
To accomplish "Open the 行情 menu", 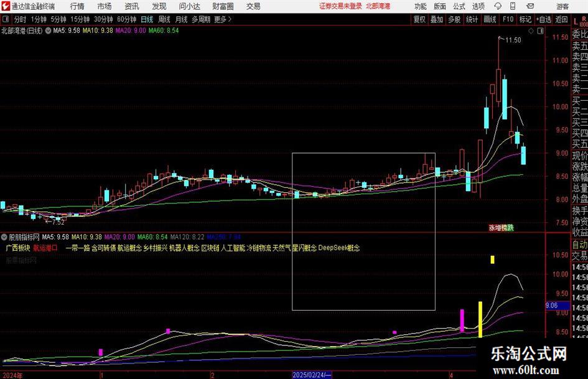I will tap(77, 6).
